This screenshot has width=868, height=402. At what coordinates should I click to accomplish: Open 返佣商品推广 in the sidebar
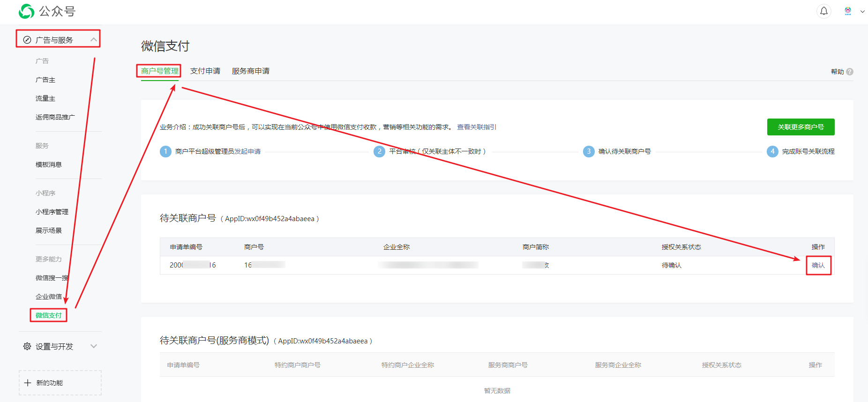tap(55, 117)
